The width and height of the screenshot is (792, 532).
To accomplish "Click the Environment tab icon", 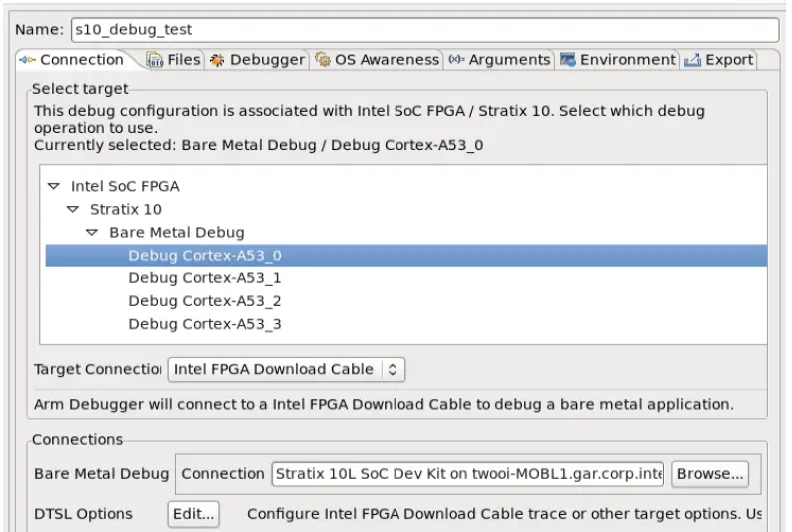I will 567,60.
